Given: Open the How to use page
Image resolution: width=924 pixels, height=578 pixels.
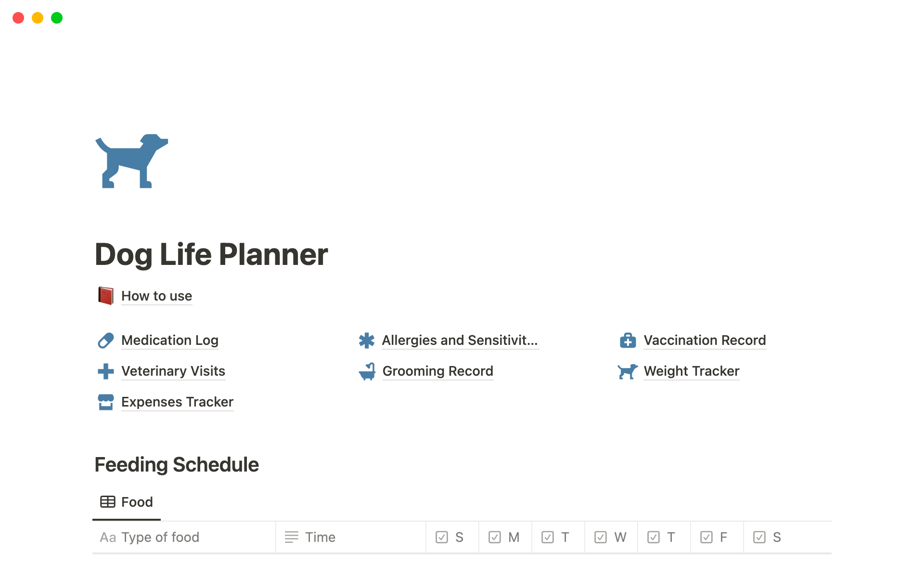Looking at the screenshot, I should coord(156,296).
